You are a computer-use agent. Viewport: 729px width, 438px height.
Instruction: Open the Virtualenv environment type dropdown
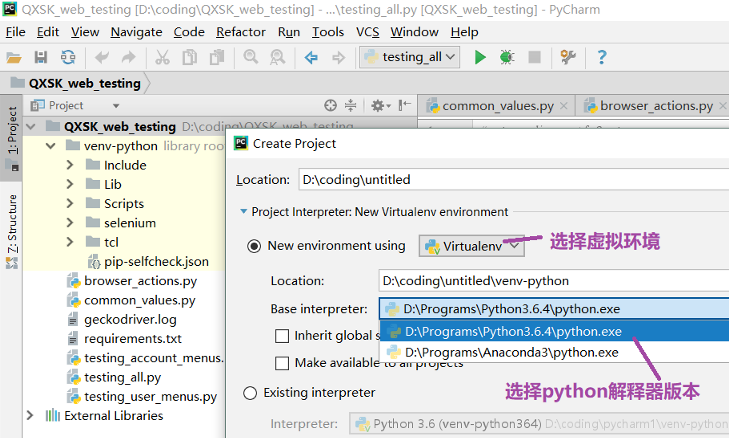(x=471, y=246)
